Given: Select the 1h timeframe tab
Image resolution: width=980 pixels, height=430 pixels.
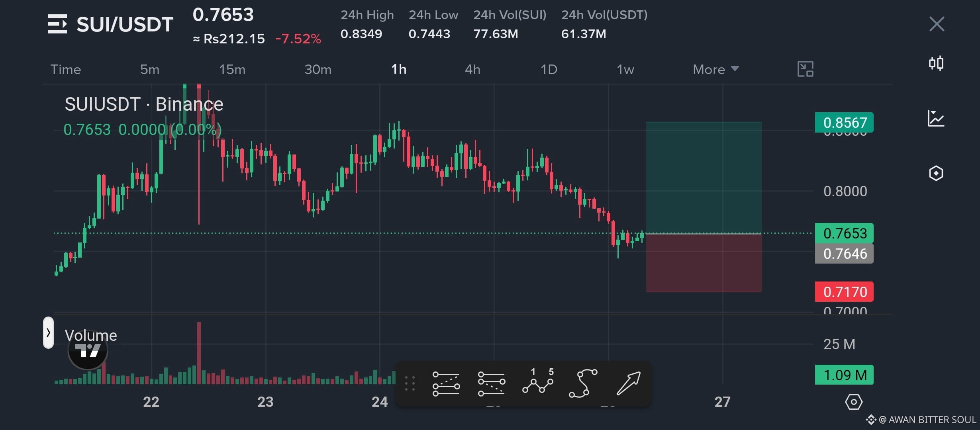Looking at the screenshot, I should point(399,69).
